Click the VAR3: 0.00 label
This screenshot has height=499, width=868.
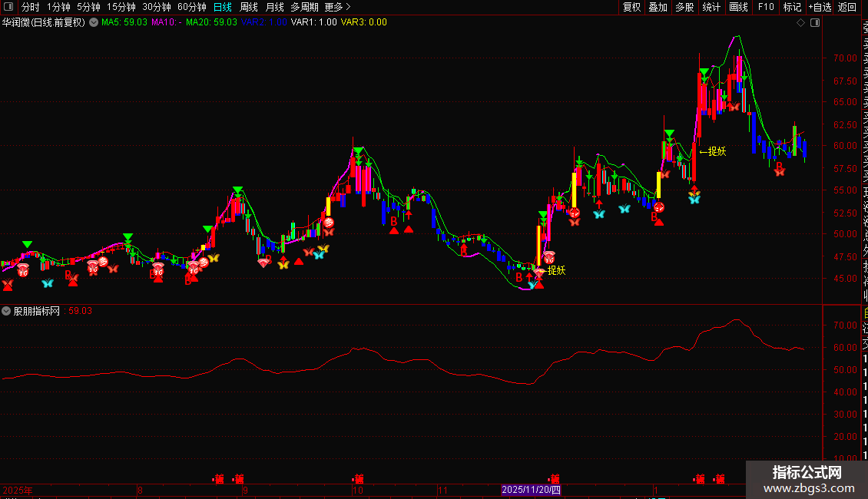point(363,23)
